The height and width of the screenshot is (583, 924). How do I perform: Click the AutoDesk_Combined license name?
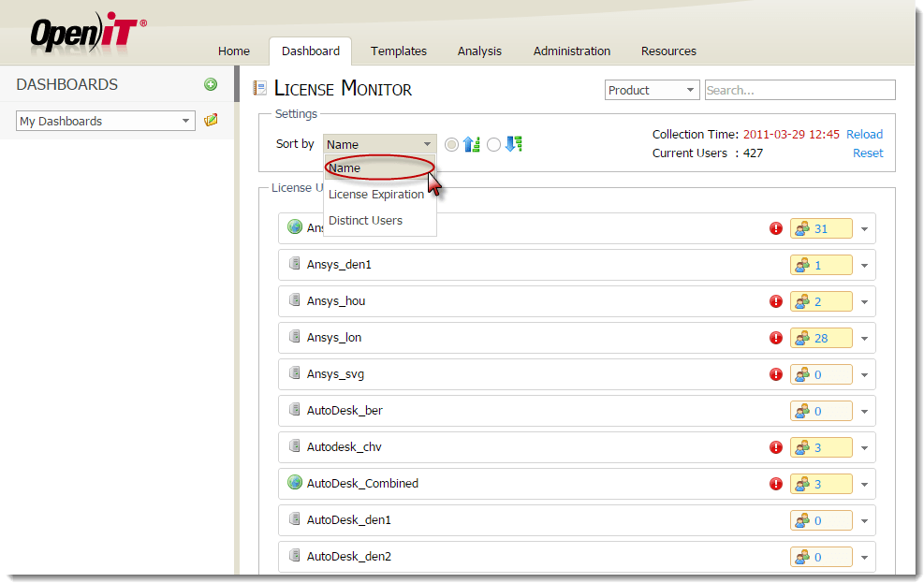point(362,484)
